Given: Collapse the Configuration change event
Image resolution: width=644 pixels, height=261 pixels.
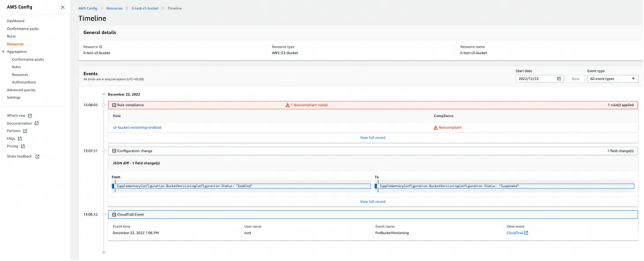Looking at the screenshot, I should 114,151.
